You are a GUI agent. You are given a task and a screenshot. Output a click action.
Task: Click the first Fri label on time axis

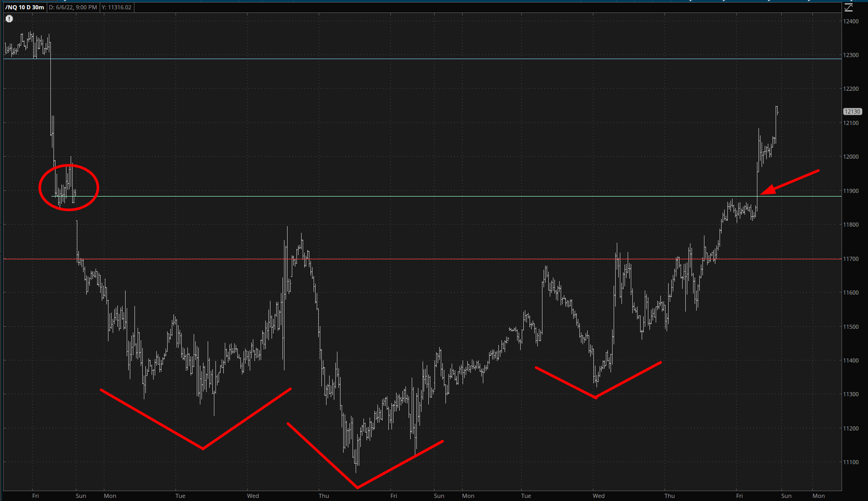(35, 496)
